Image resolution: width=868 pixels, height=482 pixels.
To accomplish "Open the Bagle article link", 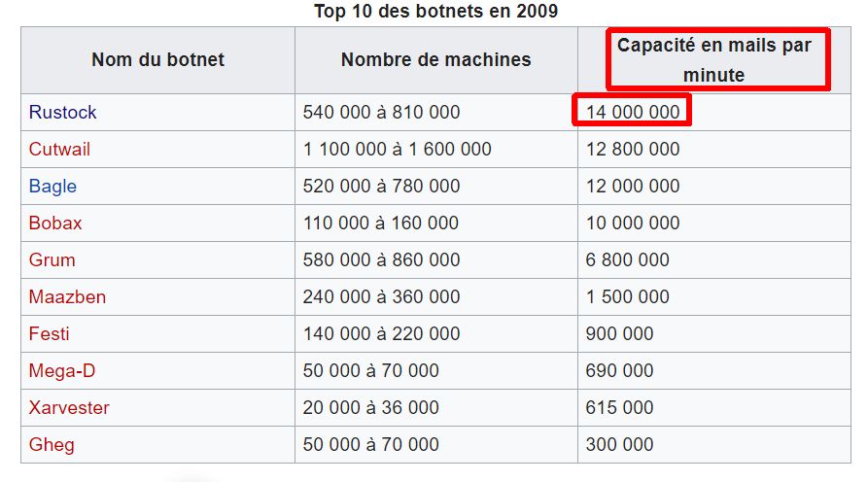I will point(52,187).
